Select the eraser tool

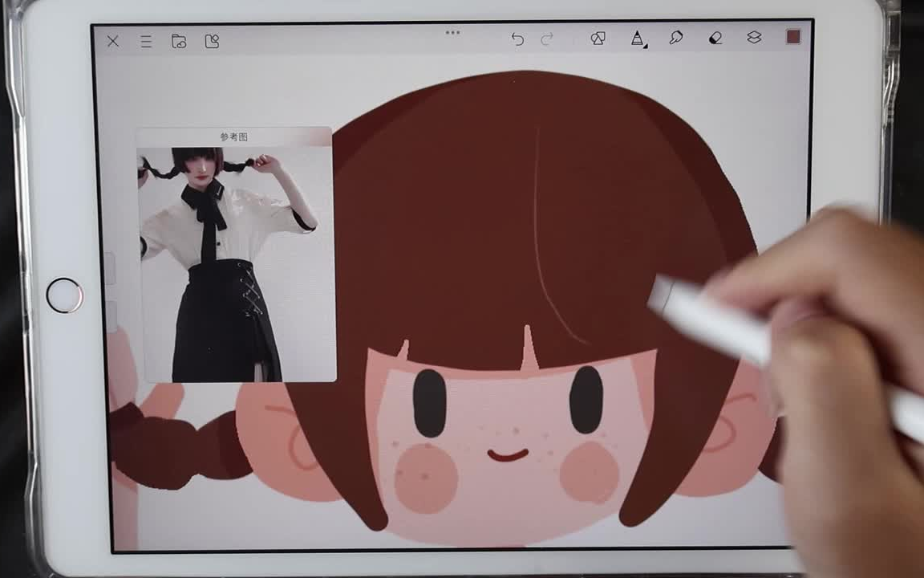tap(715, 38)
